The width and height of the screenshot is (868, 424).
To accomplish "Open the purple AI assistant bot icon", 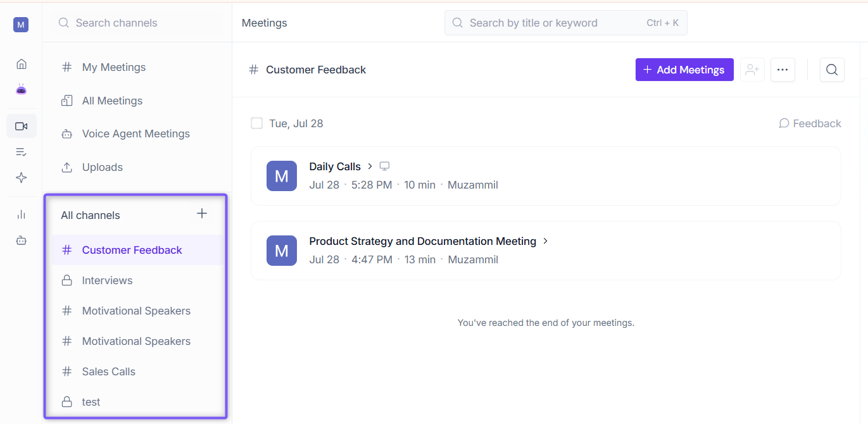I will [x=22, y=89].
